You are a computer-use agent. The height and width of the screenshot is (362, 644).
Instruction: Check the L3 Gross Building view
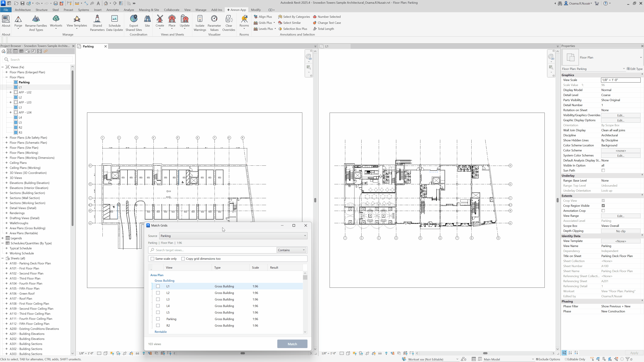click(158, 299)
